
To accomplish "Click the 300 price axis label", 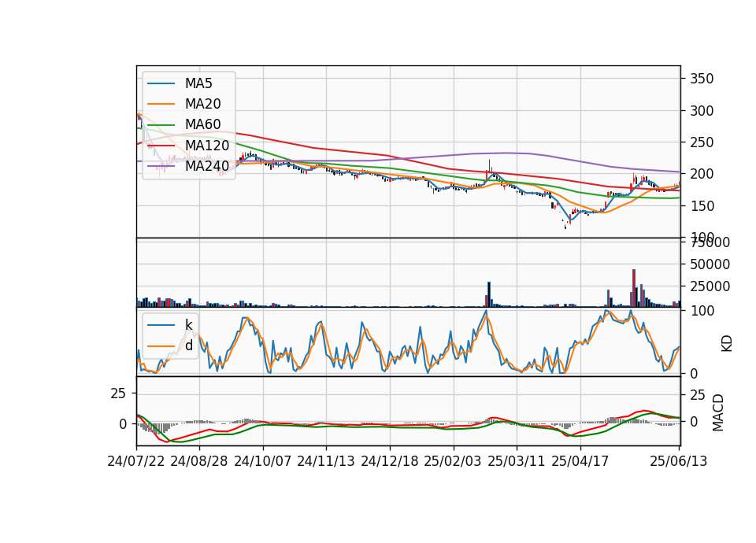I will (x=702, y=111).
